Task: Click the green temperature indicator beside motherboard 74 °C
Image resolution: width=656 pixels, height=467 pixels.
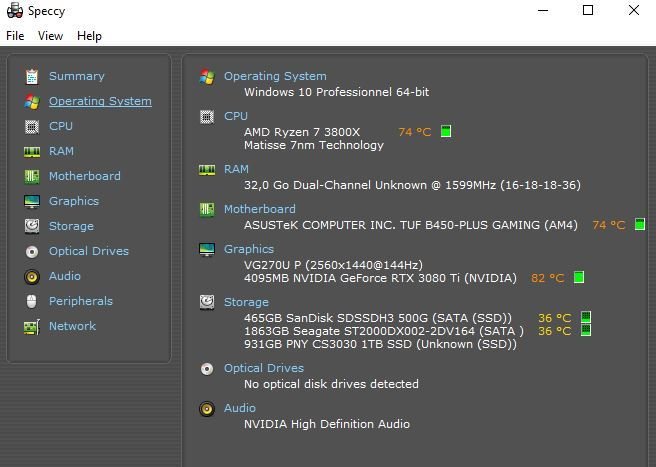Action: (x=640, y=224)
